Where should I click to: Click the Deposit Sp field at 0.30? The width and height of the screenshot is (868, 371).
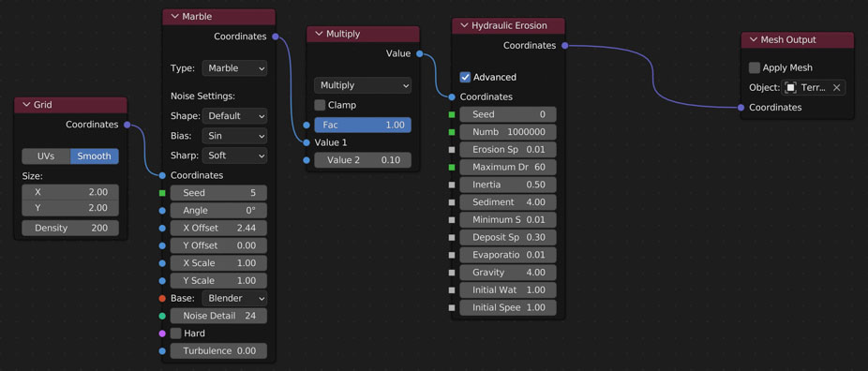pyautogui.click(x=508, y=237)
